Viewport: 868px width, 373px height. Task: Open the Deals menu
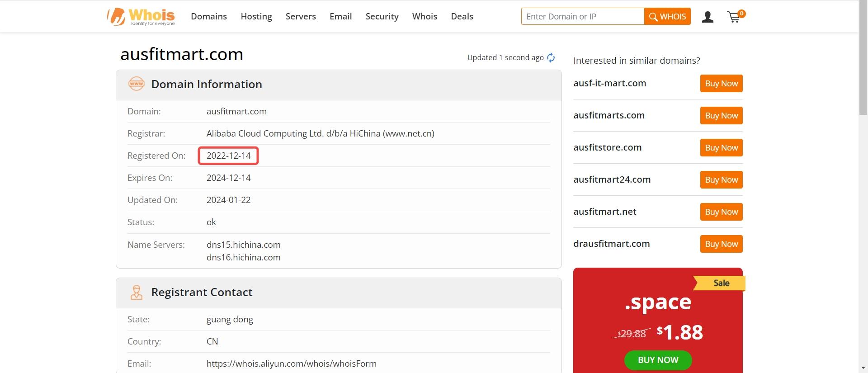(x=462, y=16)
